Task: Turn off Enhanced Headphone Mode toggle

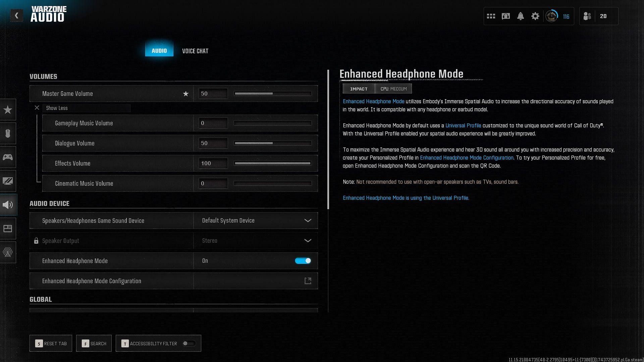Action: click(x=303, y=261)
